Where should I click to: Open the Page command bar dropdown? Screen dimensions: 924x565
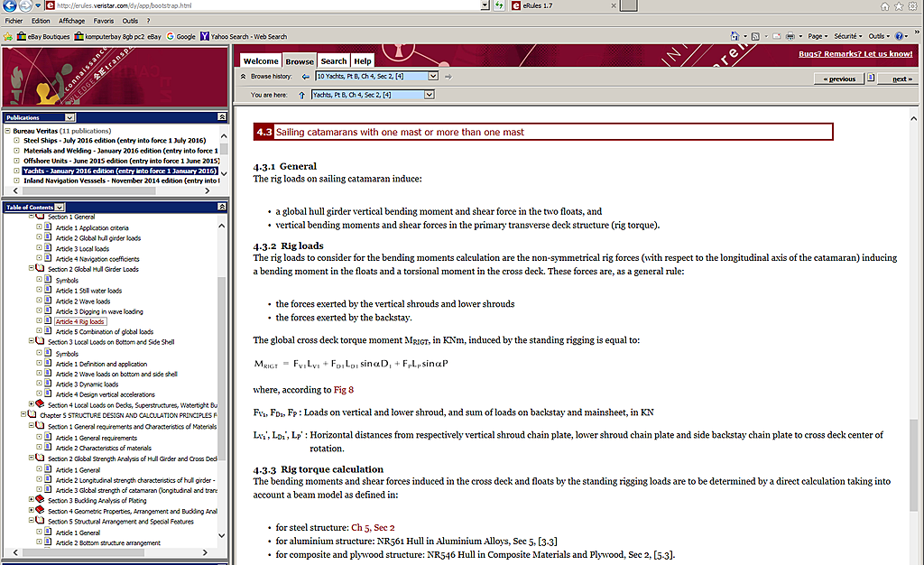818,36
